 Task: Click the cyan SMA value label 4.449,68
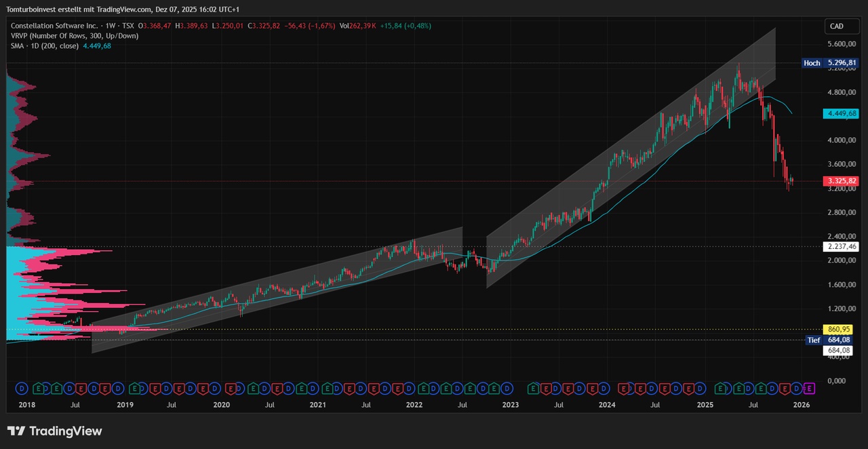point(841,113)
